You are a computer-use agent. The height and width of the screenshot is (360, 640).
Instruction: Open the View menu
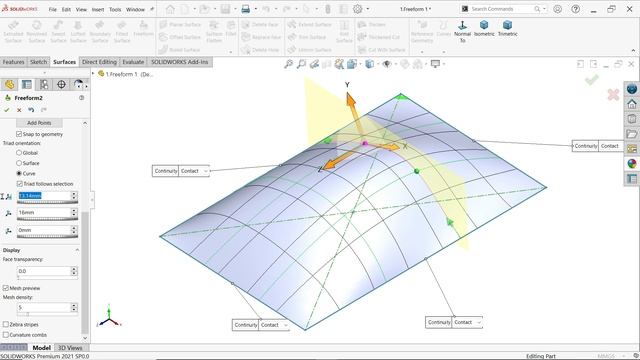click(81, 9)
